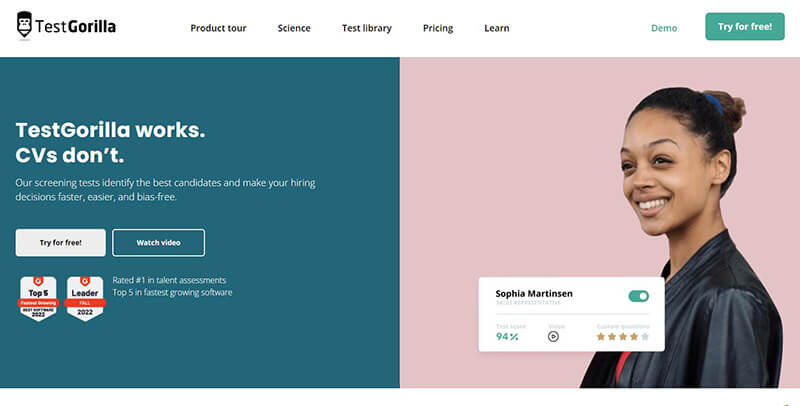Click Top 5 in fastest growing software text

click(x=172, y=292)
